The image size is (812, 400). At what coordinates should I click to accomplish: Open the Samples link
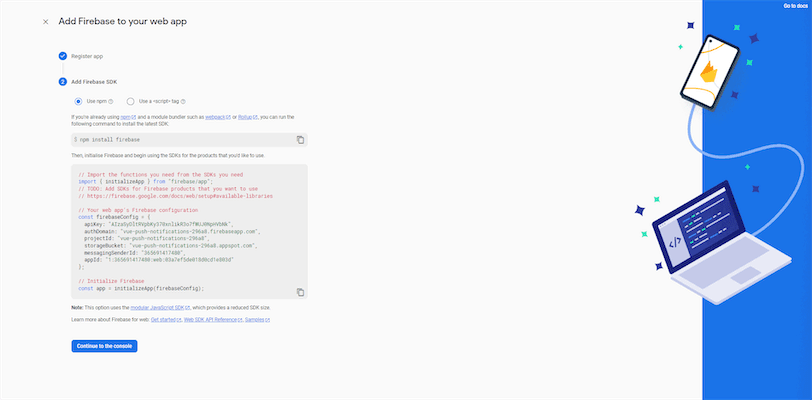[x=257, y=320]
